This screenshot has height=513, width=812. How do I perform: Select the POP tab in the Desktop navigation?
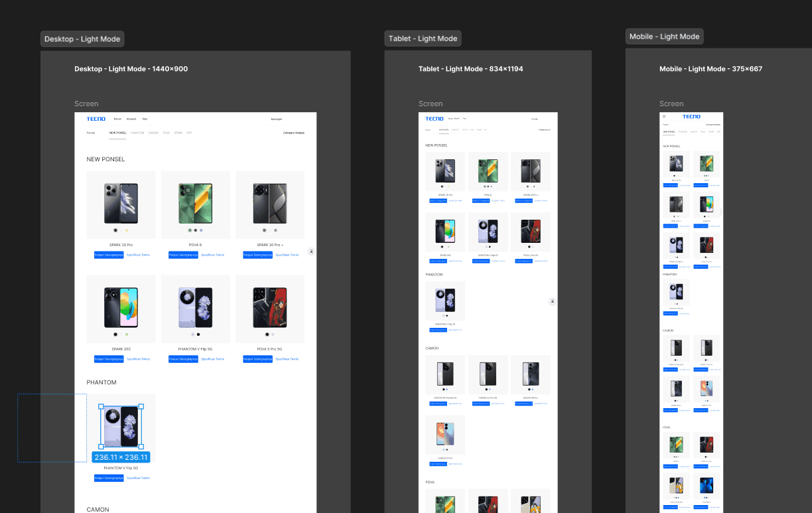tap(189, 133)
